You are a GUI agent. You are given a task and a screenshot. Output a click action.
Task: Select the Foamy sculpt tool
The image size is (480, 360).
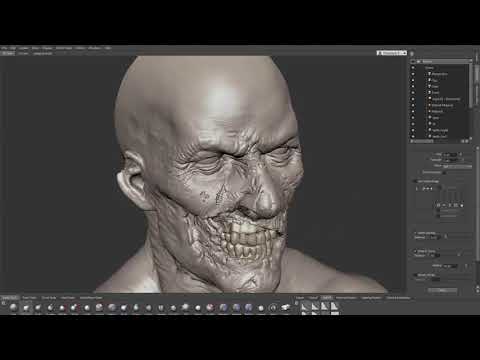tap(75, 308)
